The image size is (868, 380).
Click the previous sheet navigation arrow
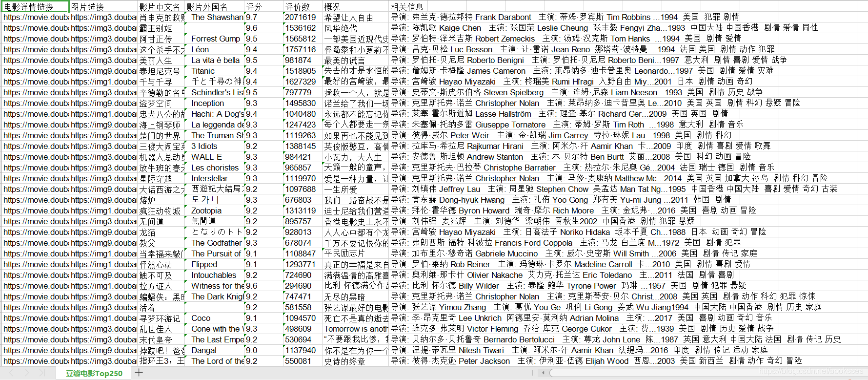pos(12,373)
